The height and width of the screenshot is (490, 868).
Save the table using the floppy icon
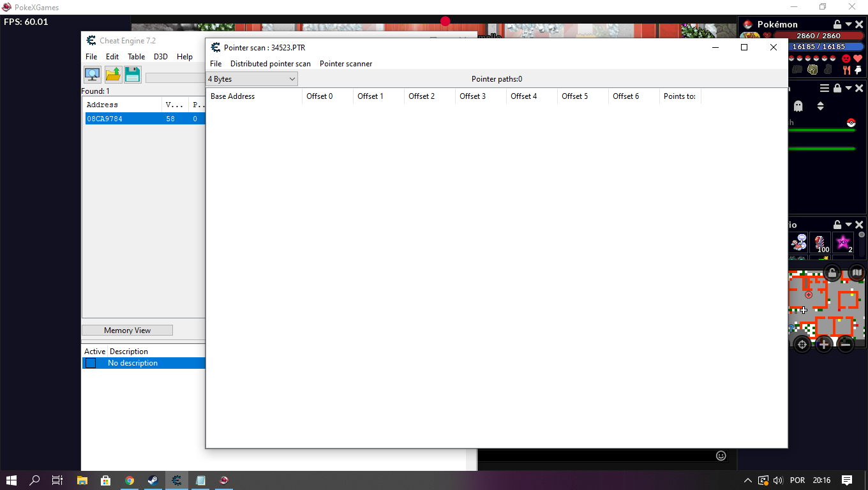click(133, 75)
